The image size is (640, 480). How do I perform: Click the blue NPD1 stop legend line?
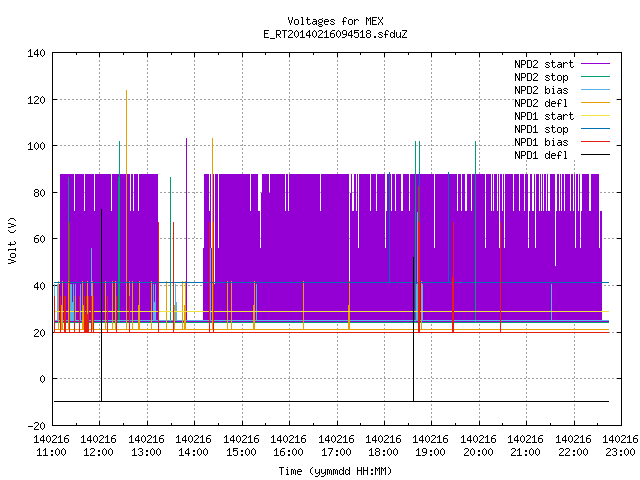(596, 129)
